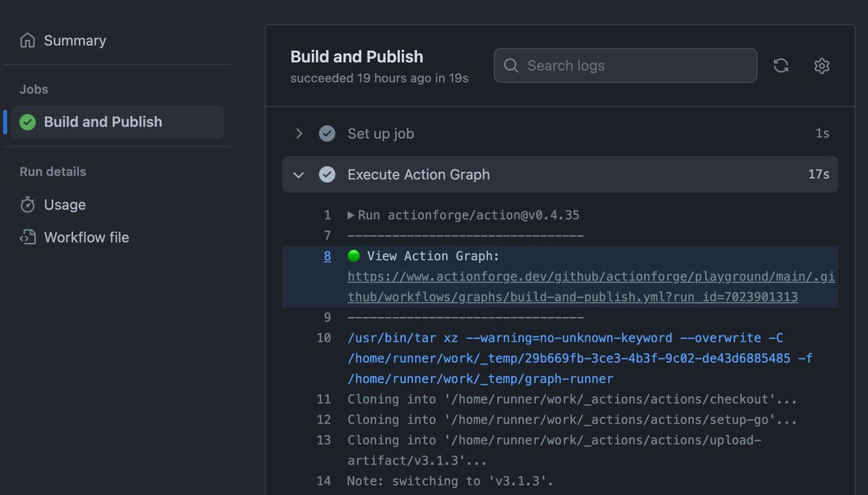The height and width of the screenshot is (495, 868).
Task: Click the Summary home icon
Action: [27, 41]
